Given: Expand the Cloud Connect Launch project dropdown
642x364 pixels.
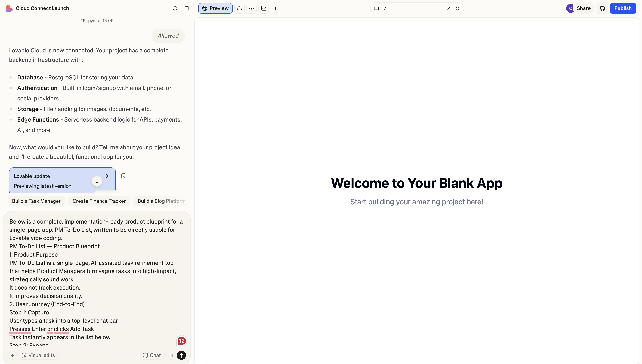Looking at the screenshot, I should pyautogui.click(x=74, y=8).
